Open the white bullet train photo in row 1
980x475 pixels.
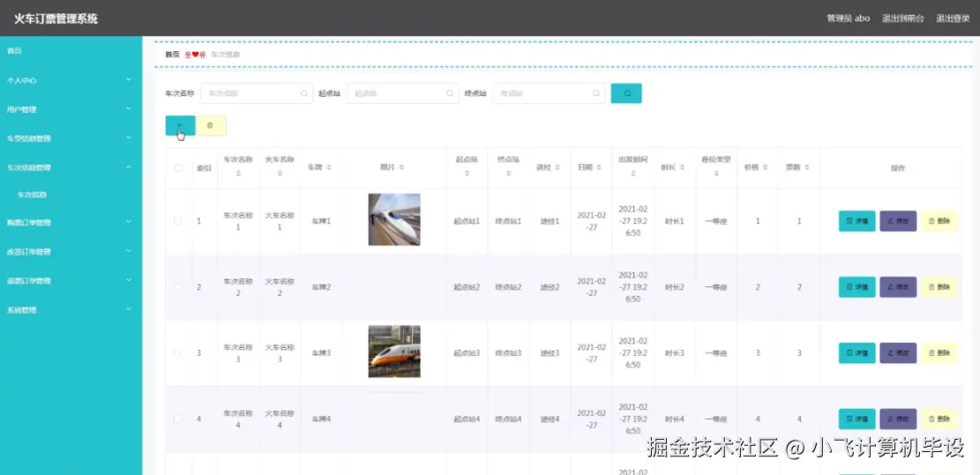click(393, 219)
